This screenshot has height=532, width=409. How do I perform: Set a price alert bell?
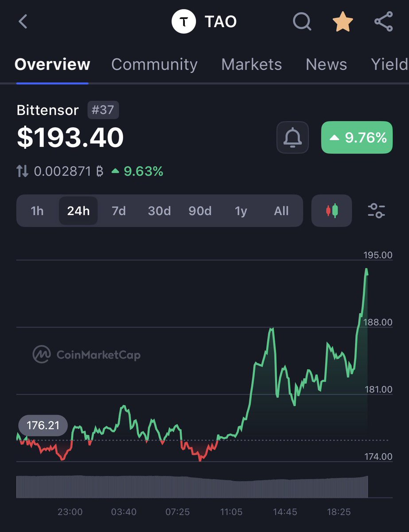point(292,137)
